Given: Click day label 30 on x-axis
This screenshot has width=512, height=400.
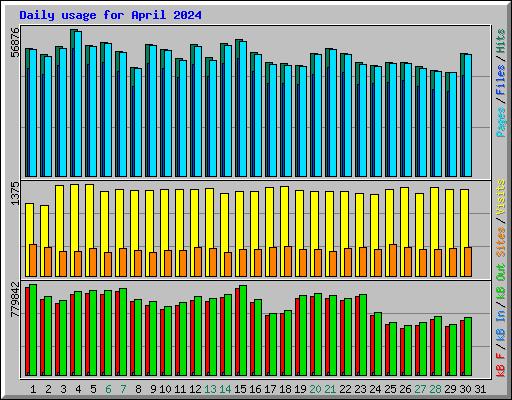Looking at the screenshot, I should click(x=465, y=389).
